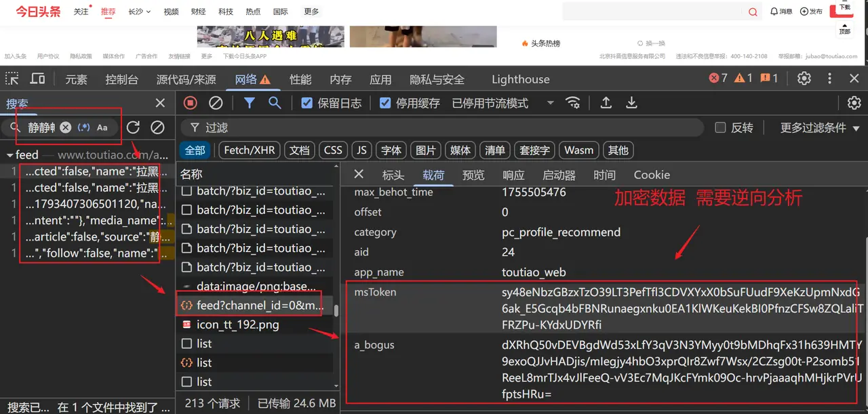The width and height of the screenshot is (868, 414).
Task: Refresh the search results
Action: click(134, 127)
